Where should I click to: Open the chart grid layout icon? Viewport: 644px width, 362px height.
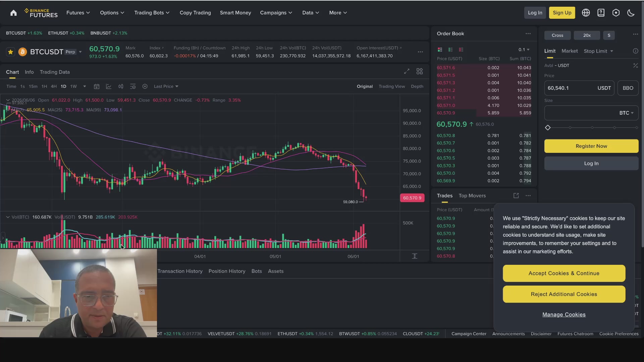[420, 71]
